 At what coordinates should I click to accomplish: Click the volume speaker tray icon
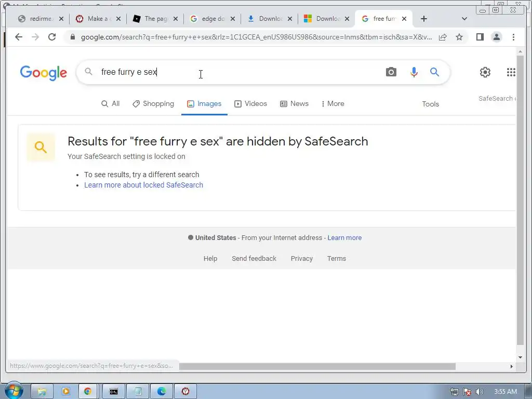pos(479,392)
